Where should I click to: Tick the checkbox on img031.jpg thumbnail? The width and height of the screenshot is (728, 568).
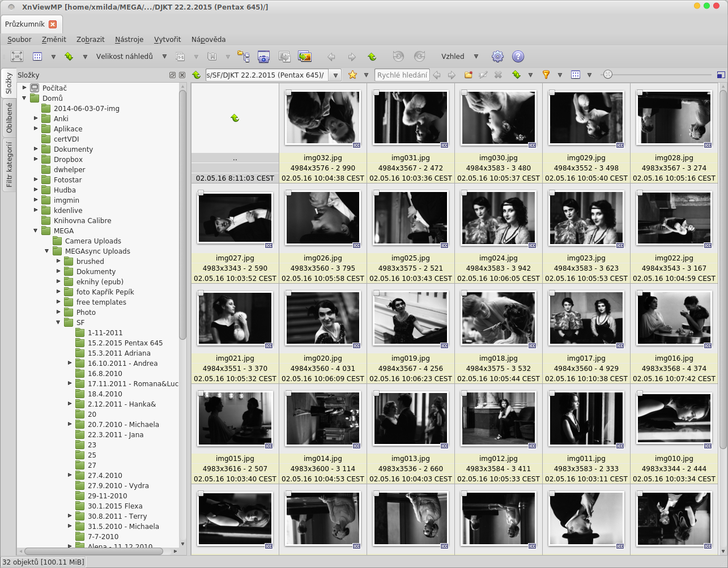376,93
